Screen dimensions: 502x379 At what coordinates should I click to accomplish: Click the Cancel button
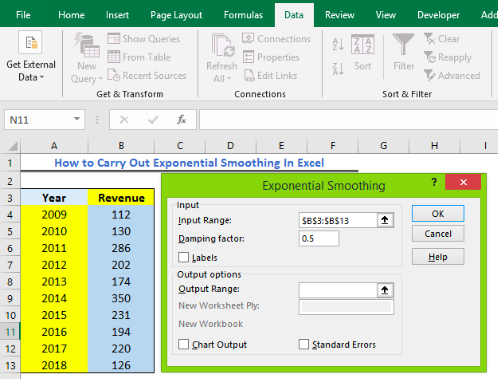coord(438,234)
